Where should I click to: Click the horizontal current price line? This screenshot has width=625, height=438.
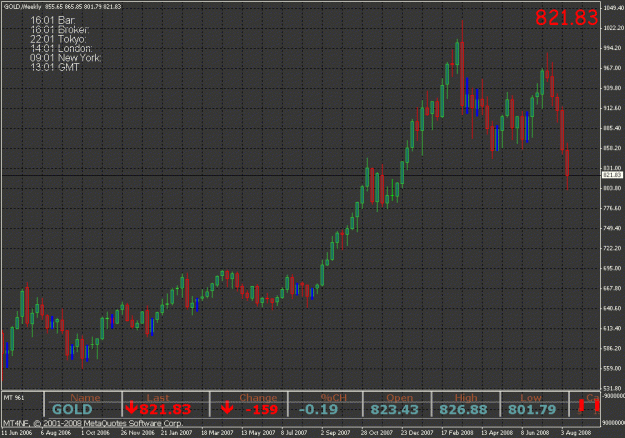[301, 175]
